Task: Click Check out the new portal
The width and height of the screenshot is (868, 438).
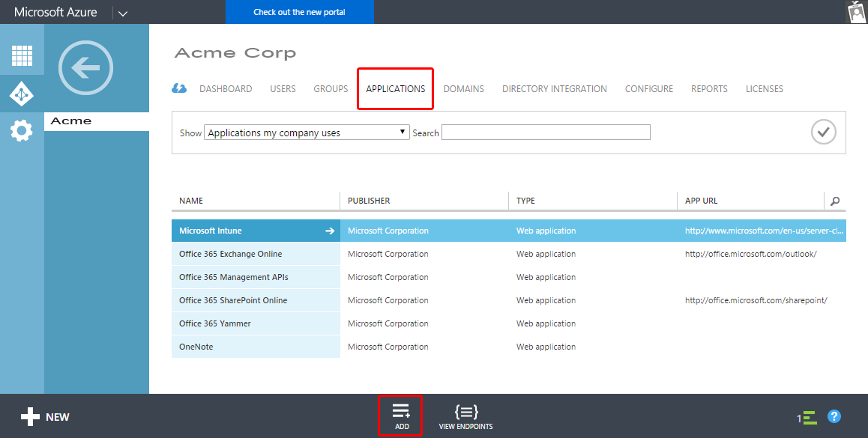Action: 300,12
